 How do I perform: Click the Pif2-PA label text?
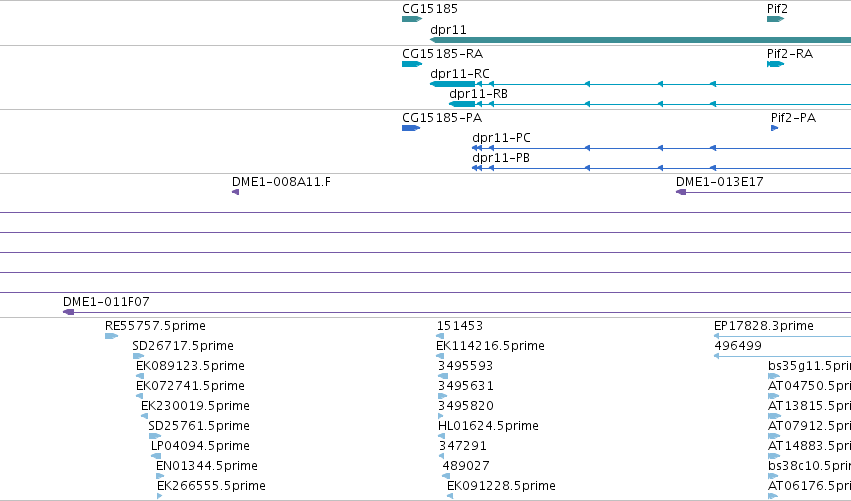pyautogui.click(x=793, y=118)
